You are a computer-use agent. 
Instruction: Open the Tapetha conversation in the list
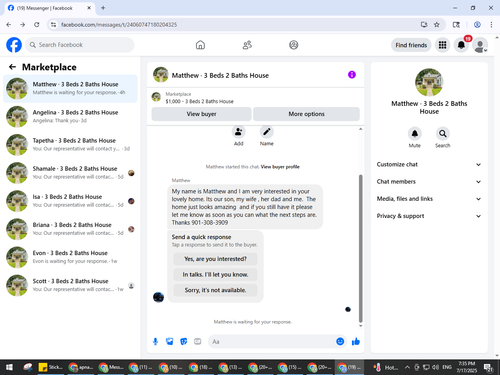pos(70,145)
